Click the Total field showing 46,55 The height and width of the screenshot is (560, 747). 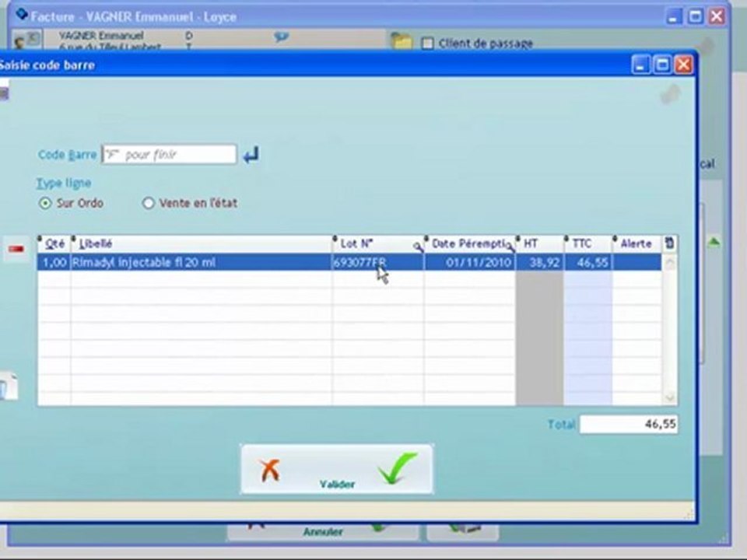point(629,424)
